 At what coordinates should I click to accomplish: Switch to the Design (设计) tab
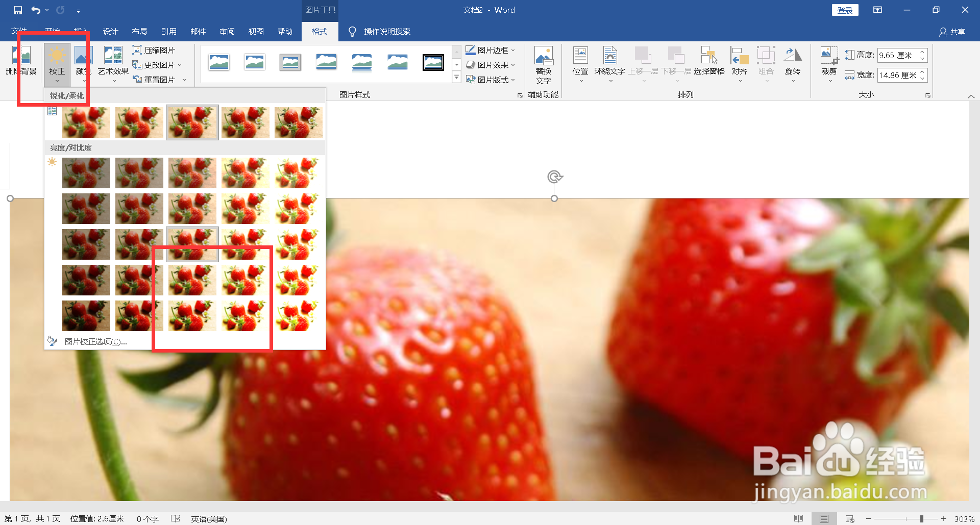click(110, 32)
